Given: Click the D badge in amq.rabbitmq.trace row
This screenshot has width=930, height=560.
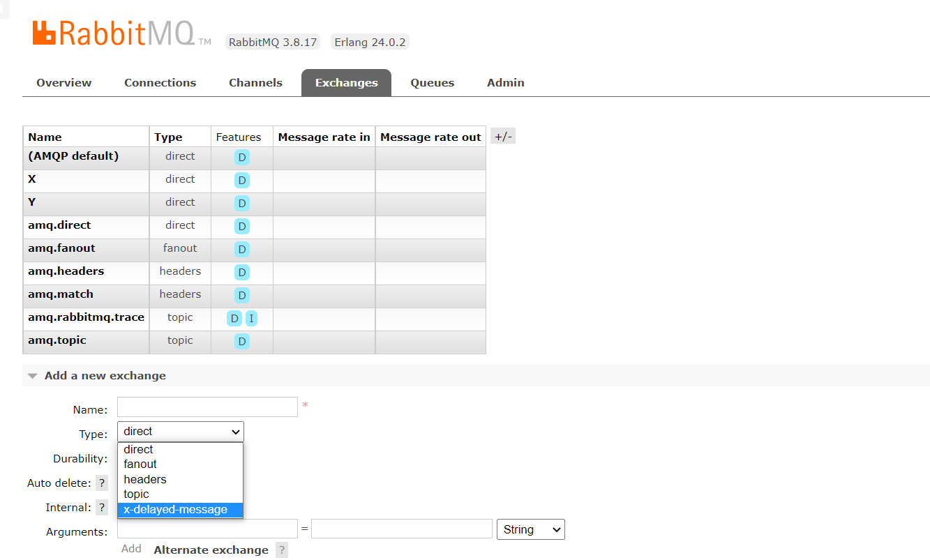Looking at the screenshot, I should click(234, 319).
